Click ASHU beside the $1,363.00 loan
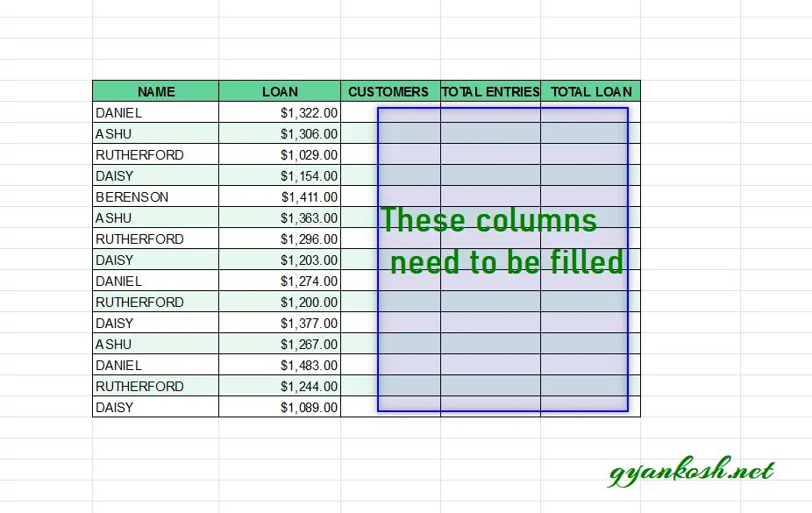This screenshot has width=812, height=513. tap(156, 217)
